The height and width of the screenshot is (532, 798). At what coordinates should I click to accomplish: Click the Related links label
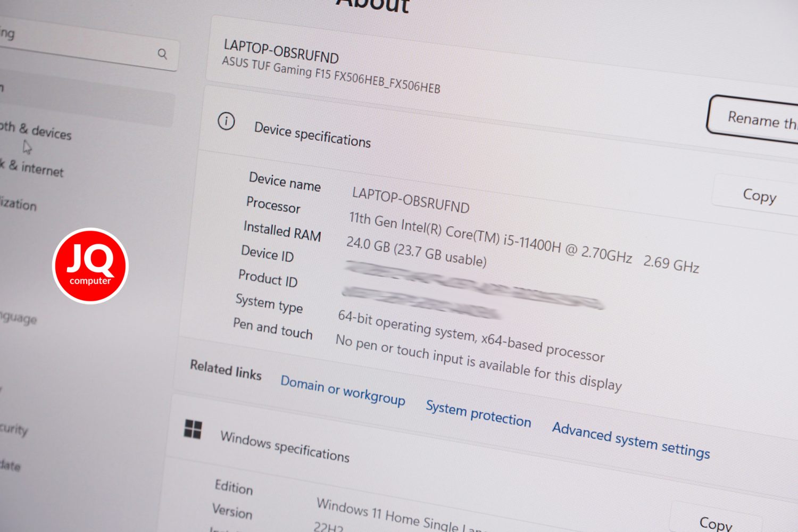pyautogui.click(x=226, y=370)
